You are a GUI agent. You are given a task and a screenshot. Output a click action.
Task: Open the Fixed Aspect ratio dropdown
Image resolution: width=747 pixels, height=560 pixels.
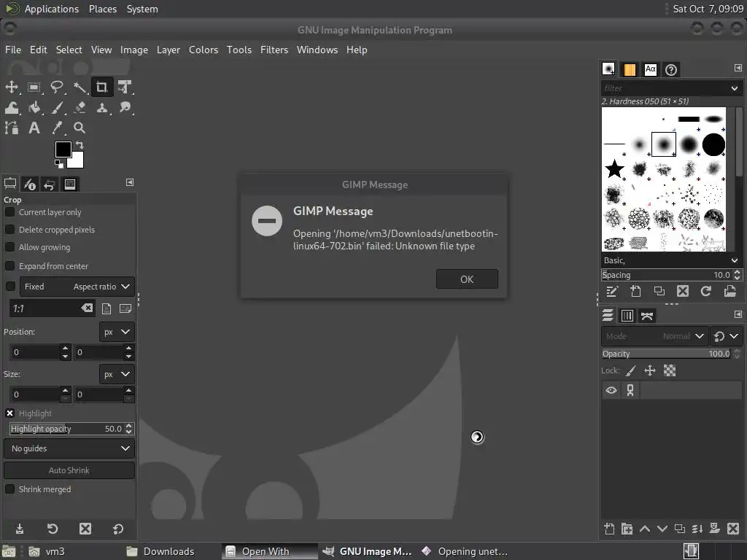(x=77, y=286)
